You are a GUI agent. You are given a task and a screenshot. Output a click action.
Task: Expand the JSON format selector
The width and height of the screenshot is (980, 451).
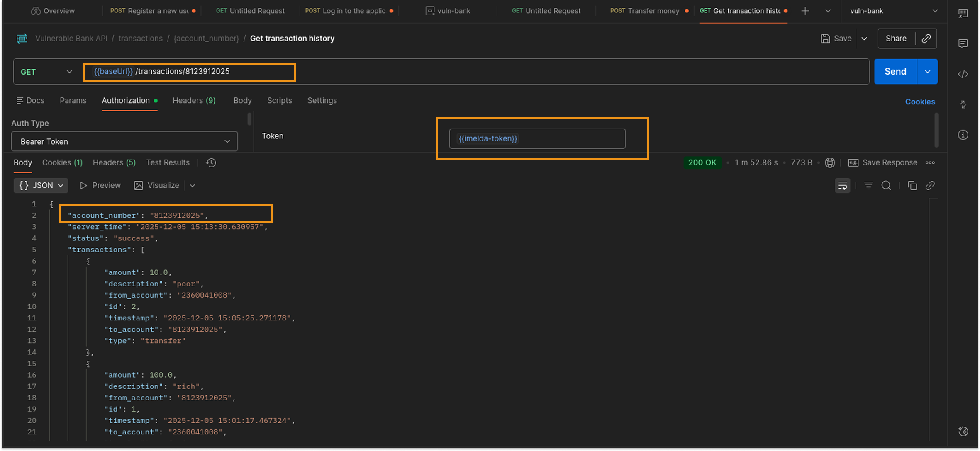(x=41, y=186)
